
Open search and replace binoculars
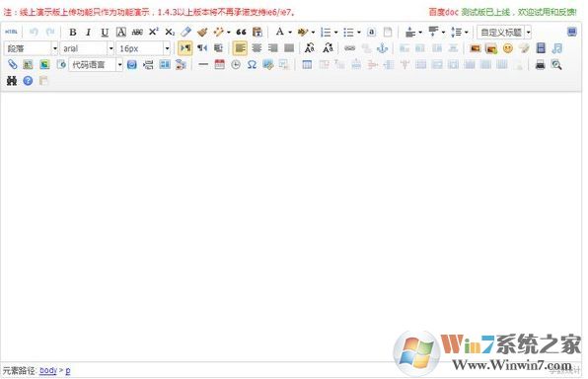(x=12, y=81)
